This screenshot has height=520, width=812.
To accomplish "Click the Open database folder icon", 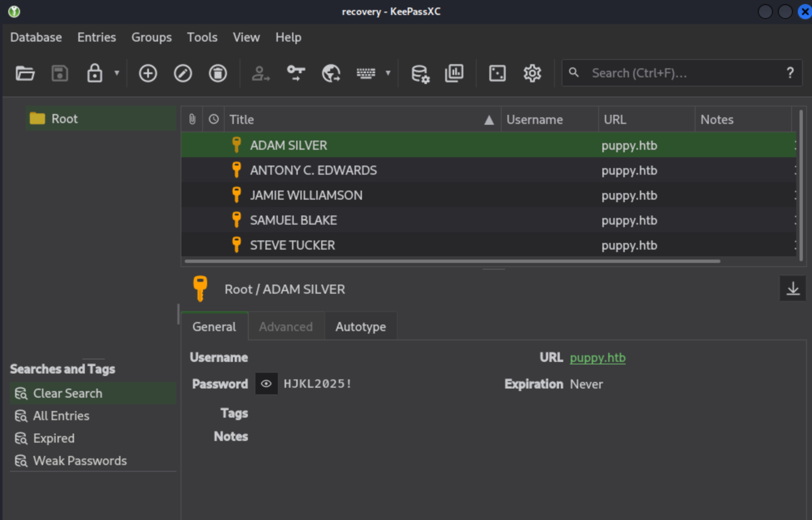I will coord(25,74).
